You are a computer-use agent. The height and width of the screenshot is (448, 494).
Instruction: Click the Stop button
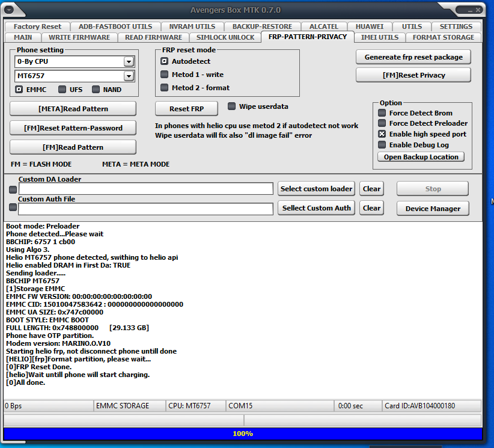(x=433, y=189)
